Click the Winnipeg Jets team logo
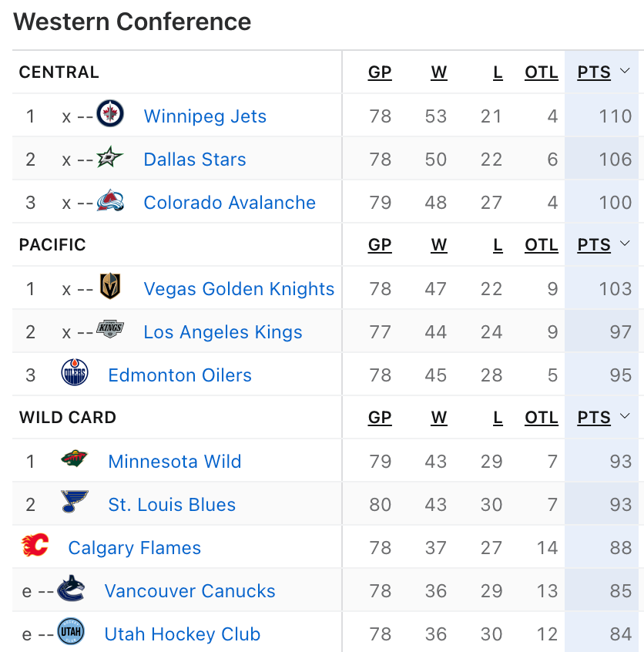This screenshot has height=652, width=644. pyautogui.click(x=110, y=113)
